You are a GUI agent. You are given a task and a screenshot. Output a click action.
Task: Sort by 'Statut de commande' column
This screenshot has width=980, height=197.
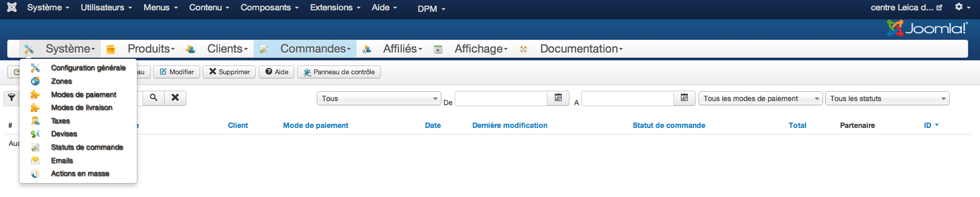click(669, 125)
